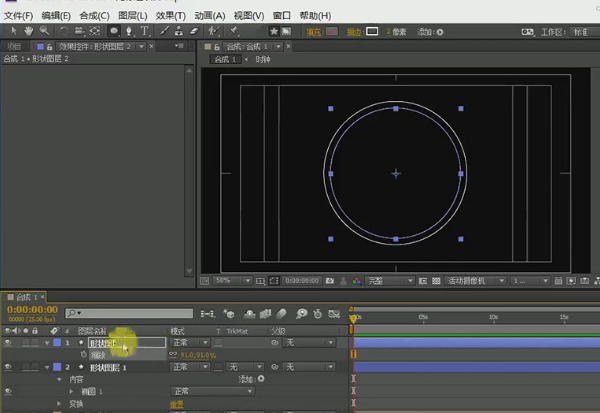Select the Selection arrow tool
Image resolution: width=600 pixels, height=413 pixels.
point(14,31)
